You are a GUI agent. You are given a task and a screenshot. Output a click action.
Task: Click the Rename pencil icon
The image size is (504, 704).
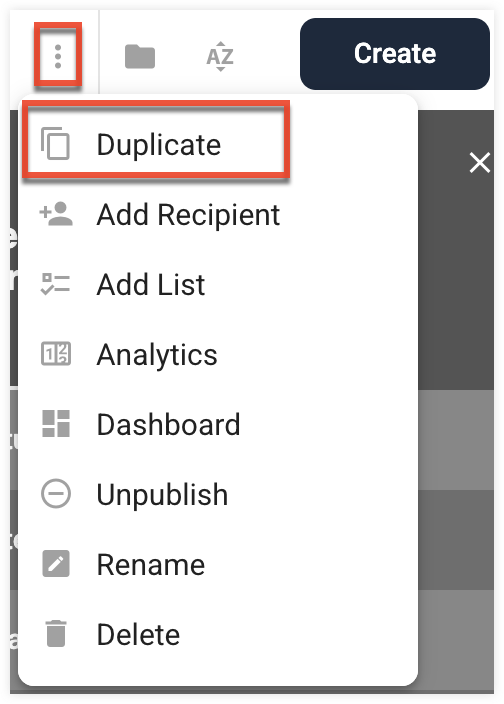pyautogui.click(x=56, y=563)
